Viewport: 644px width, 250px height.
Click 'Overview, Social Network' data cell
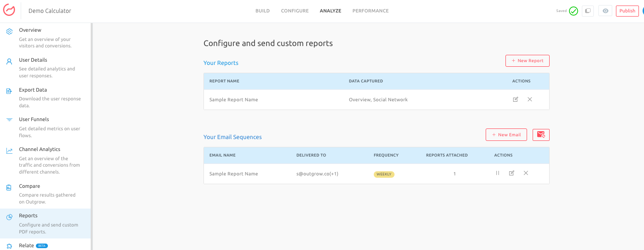pyautogui.click(x=378, y=99)
